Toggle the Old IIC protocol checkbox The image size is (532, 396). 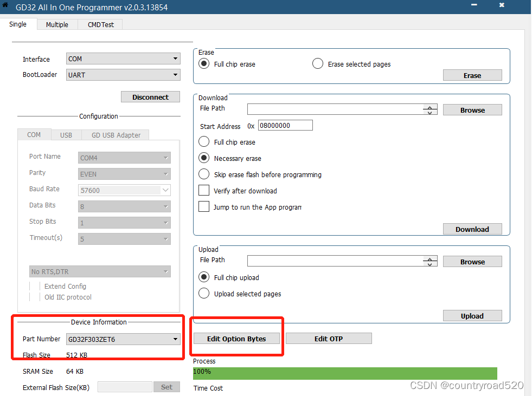click(35, 297)
